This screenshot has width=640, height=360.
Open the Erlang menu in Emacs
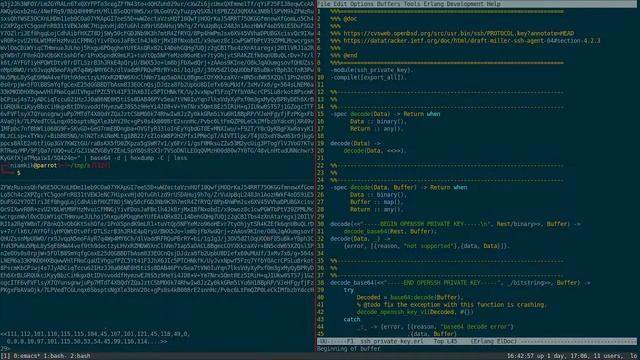433,4
